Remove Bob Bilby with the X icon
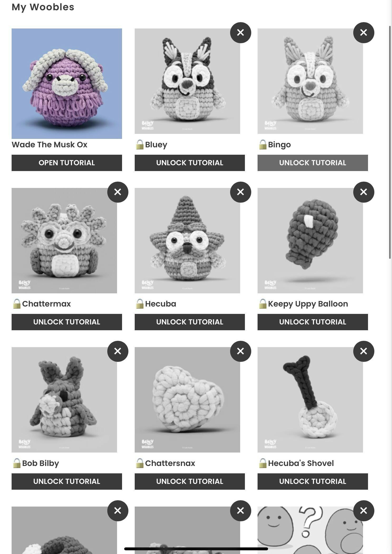 (x=118, y=351)
